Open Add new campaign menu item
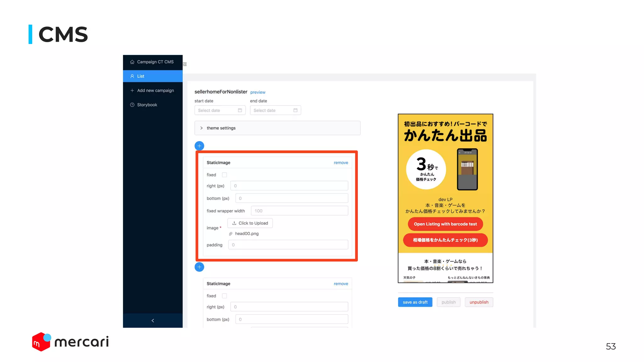644x362 pixels. [x=155, y=90]
